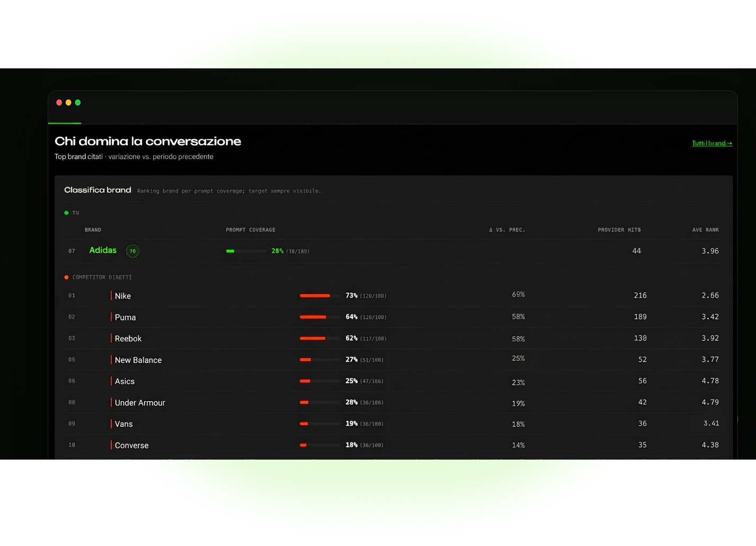This screenshot has height=546, width=756.
Task: Click Reebok's average rank 3.92
Action: [x=710, y=338]
